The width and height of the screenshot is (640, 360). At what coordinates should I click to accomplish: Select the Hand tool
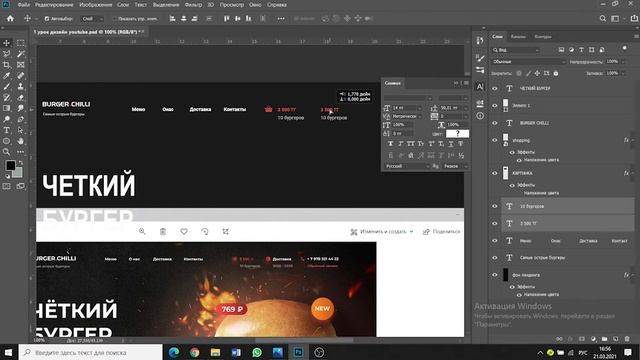click(x=20, y=141)
